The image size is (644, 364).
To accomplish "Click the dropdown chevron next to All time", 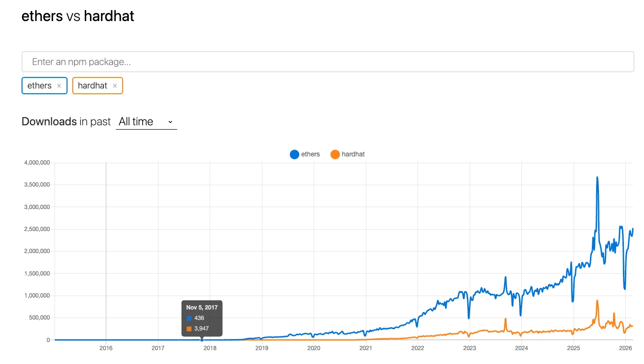I will click(x=170, y=121).
